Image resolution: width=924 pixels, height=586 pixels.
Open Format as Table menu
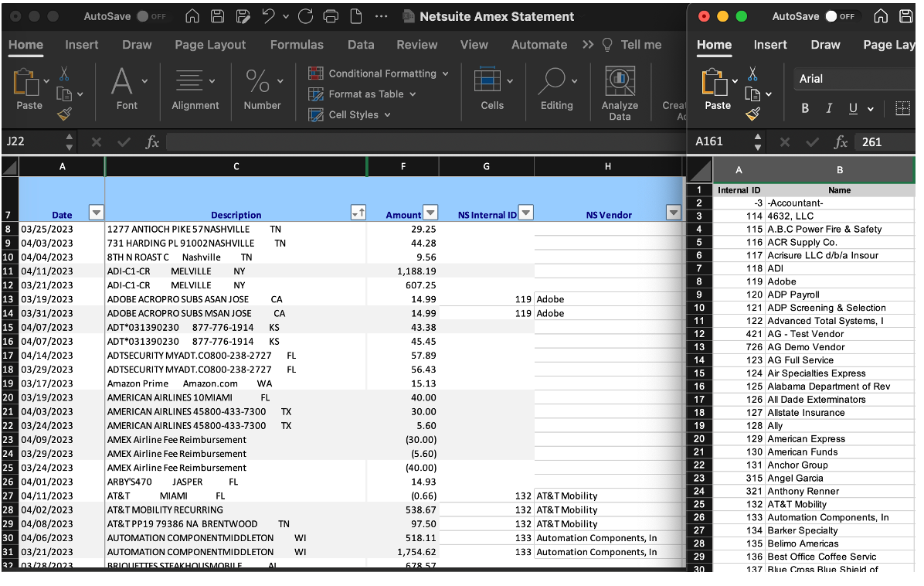362,94
